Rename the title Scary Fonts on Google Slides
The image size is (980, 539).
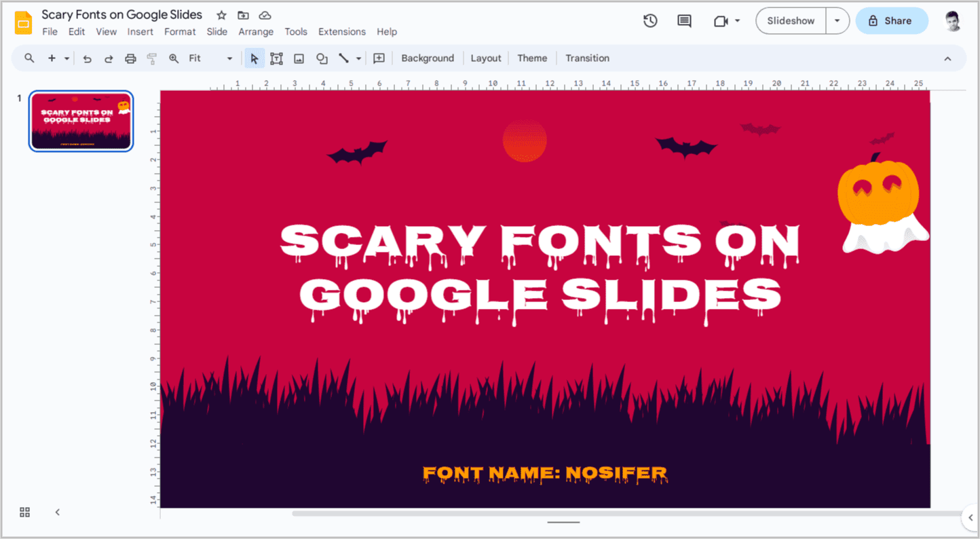122,14
